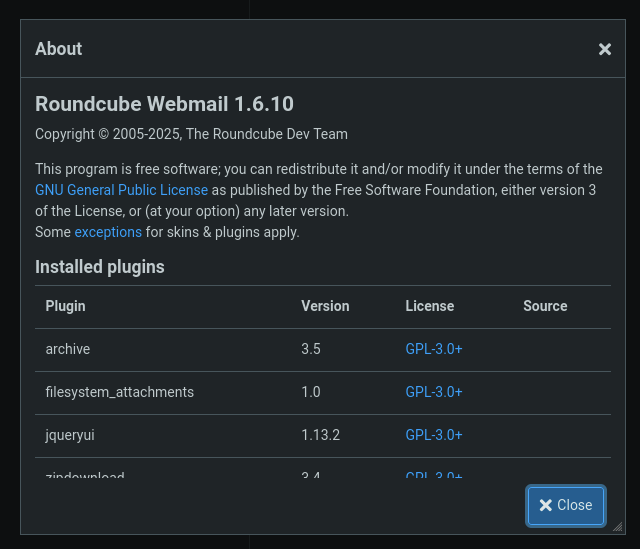Click the Plugin column header
The height and width of the screenshot is (549, 640).
click(65, 306)
